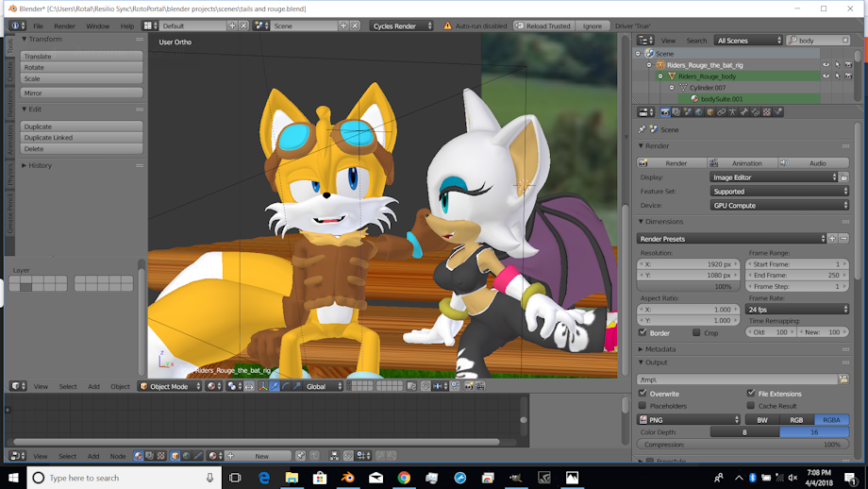Select material shader nodes icon in node editor
868x489 pixels.
click(x=139, y=456)
